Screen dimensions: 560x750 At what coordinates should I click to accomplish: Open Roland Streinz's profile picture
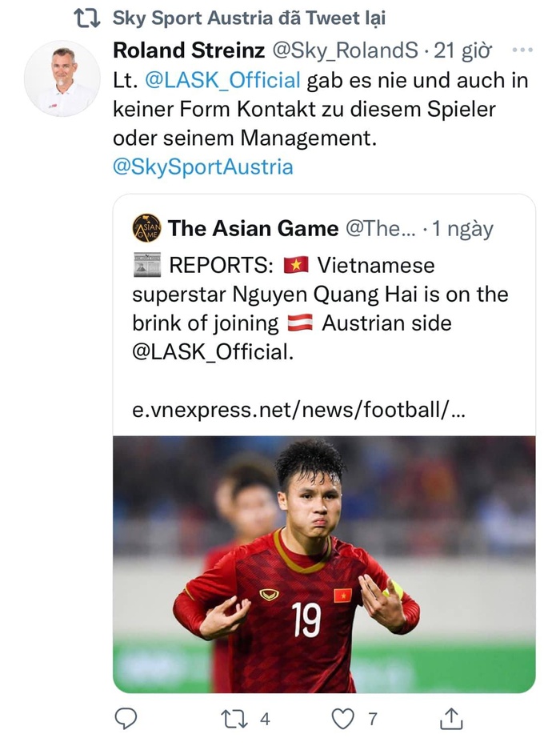click(x=62, y=78)
